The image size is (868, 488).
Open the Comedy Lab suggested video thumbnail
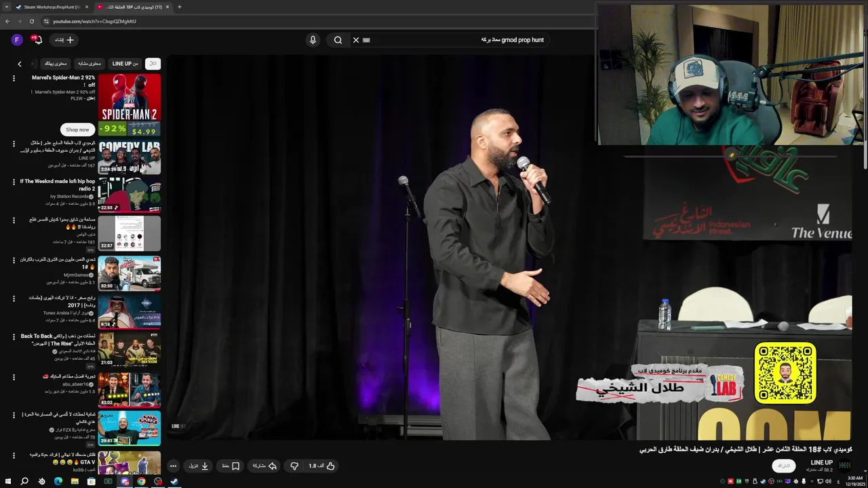(x=130, y=157)
